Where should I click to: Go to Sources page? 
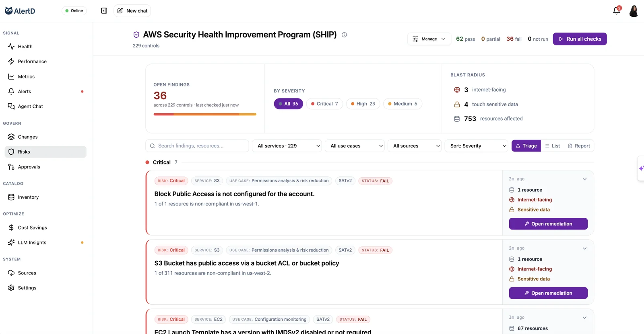(45, 273)
